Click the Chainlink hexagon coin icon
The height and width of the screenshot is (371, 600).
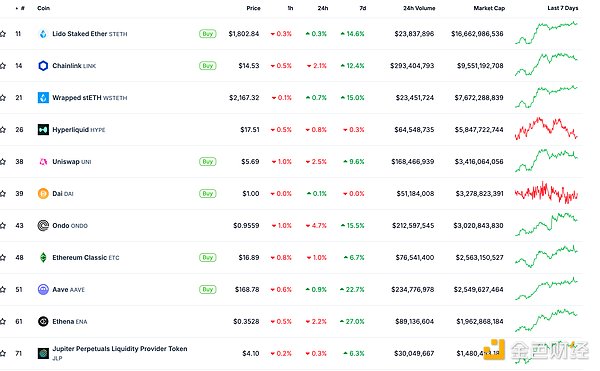click(43, 66)
